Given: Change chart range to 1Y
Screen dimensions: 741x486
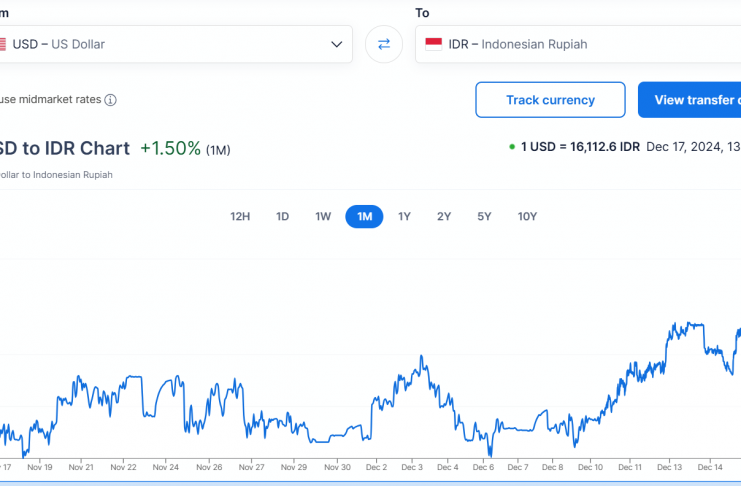Looking at the screenshot, I should (404, 217).
